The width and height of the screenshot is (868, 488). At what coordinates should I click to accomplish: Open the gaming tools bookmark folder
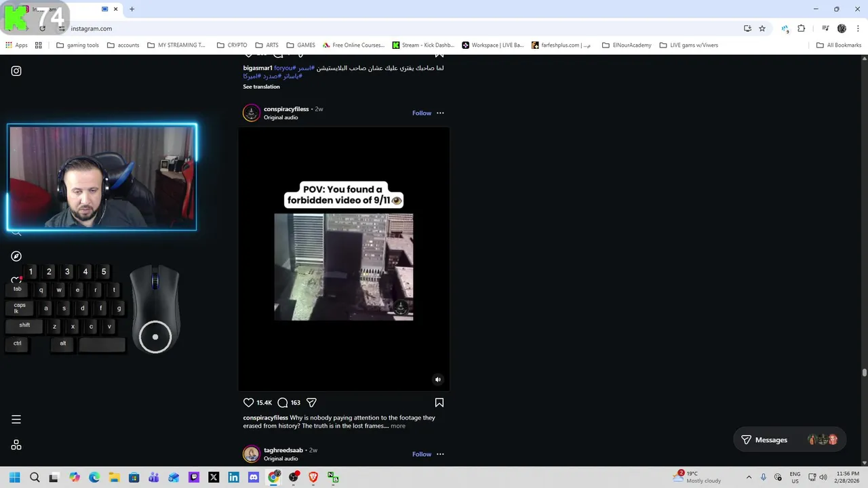pos(77,45)
